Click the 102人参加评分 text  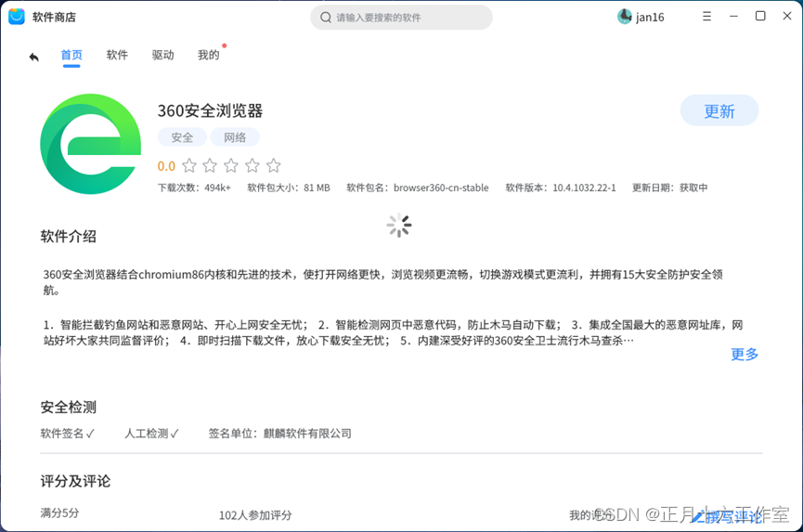(255, 515)
